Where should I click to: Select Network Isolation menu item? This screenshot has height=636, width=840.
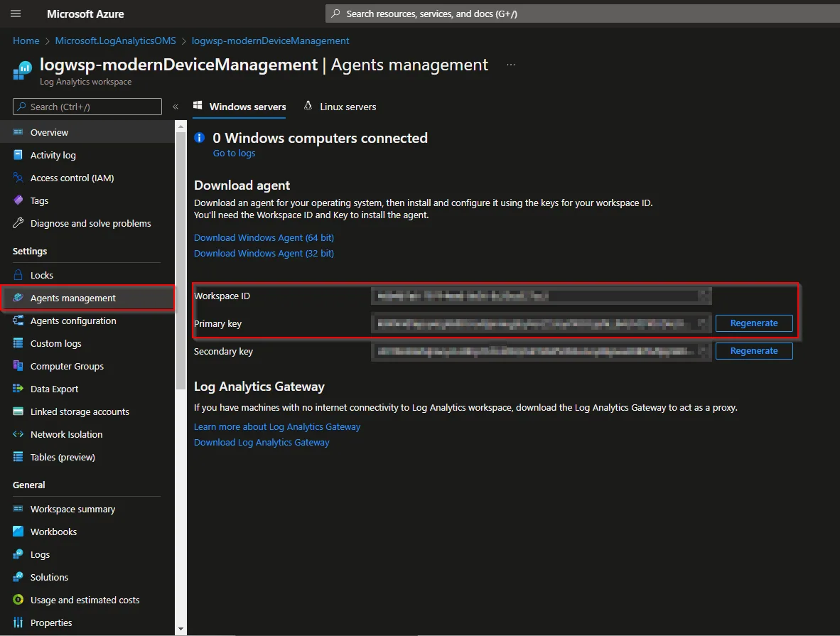[x=87, y=434]
